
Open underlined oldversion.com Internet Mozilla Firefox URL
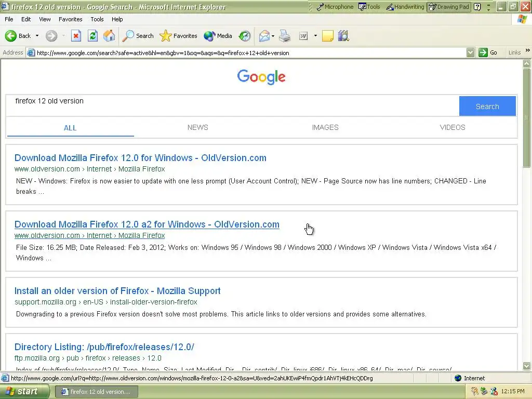[x=89, y=235]
